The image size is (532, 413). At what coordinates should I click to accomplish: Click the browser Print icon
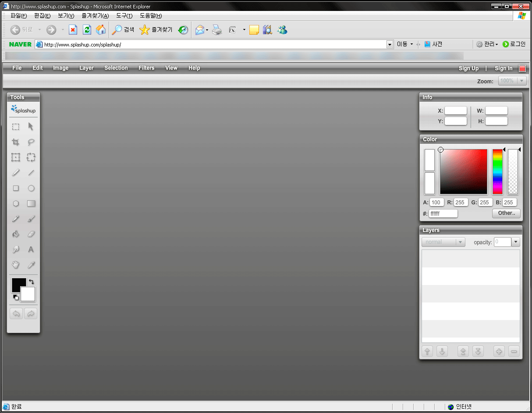(x=217, y=30)
